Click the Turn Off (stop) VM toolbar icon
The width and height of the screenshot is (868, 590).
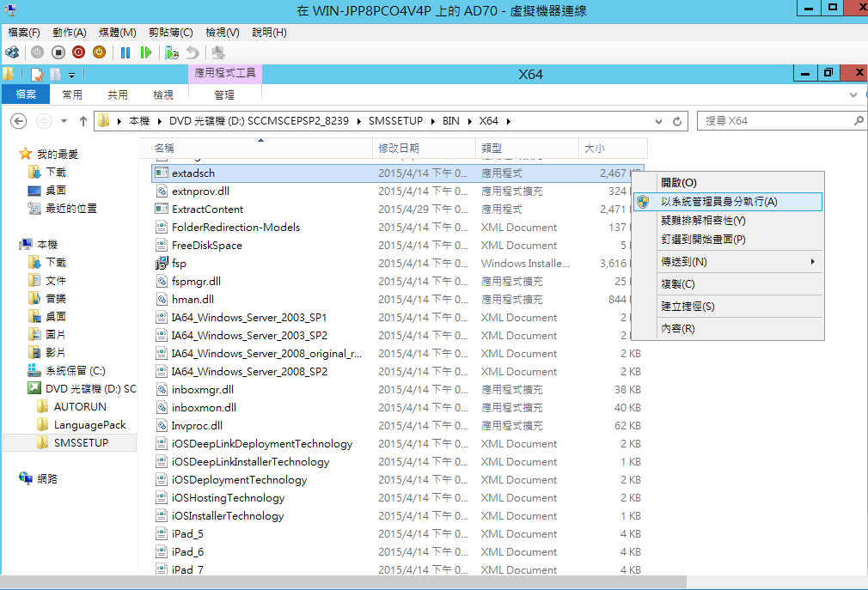(x=58, y=52)
